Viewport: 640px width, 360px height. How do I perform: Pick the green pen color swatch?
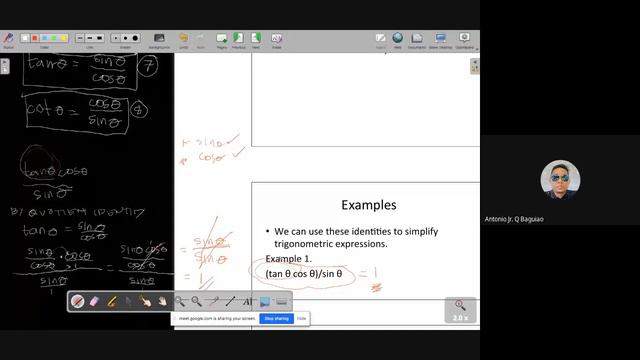(x=54, y=38)
